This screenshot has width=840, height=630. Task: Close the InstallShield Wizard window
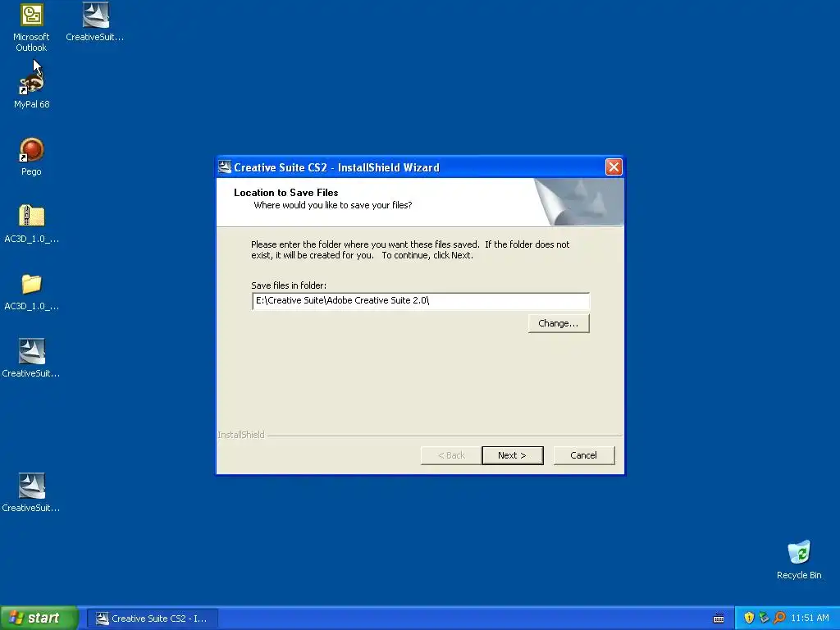614,167
